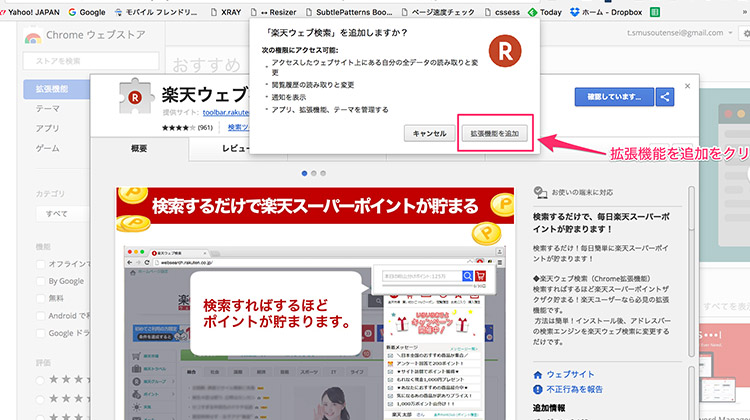Image resolution: width=750 pixels, height=420 pixels.
Task: Open the SubtlePatterns bookmark
Action: coord(349,12)
